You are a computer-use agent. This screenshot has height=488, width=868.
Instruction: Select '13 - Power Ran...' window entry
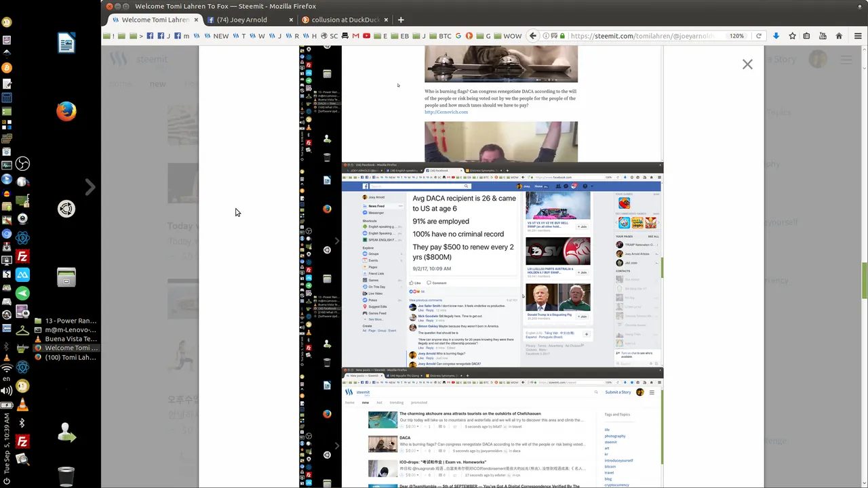66,321
